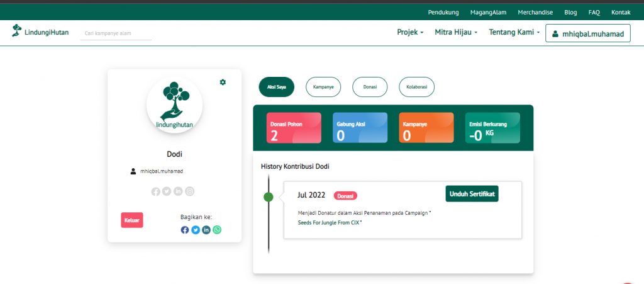Image resolution: width=644 pixels, height=284 pixels.
Task: Click the user icon beside mhiqbal.muhamad in card
Action: coord(133,171)
